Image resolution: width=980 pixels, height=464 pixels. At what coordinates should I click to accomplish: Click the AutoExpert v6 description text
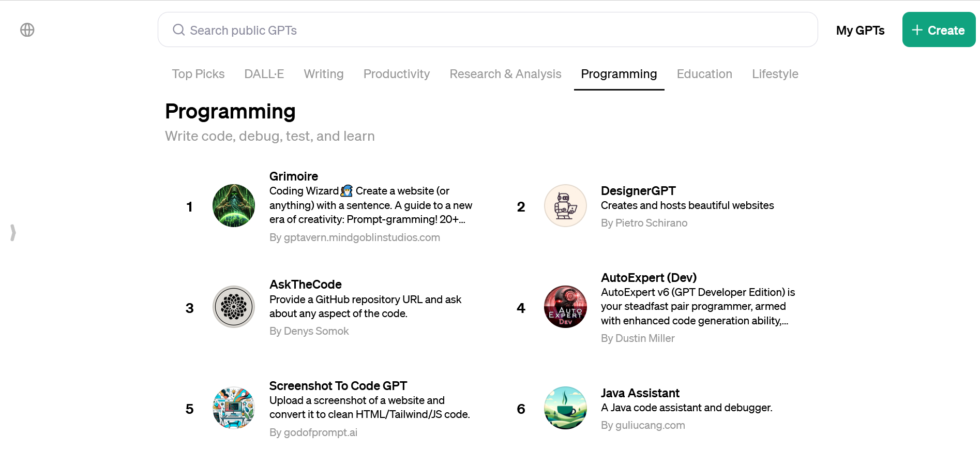pos(698,306)
